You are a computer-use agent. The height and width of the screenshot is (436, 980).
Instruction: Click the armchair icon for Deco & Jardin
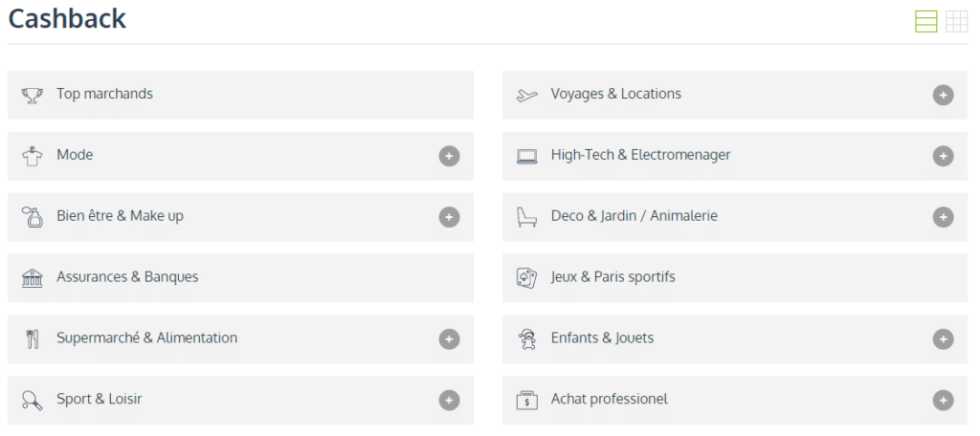[526, 217]
